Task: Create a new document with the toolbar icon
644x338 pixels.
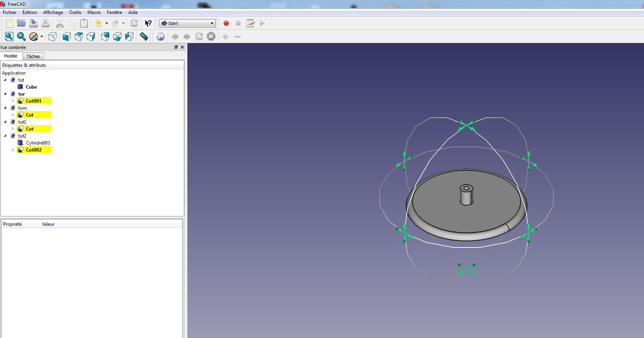Action: click(x=9, y=23)
